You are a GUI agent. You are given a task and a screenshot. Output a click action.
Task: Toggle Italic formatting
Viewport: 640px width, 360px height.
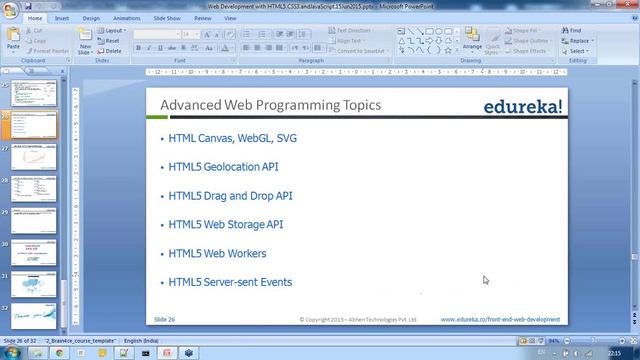[149, 48]
